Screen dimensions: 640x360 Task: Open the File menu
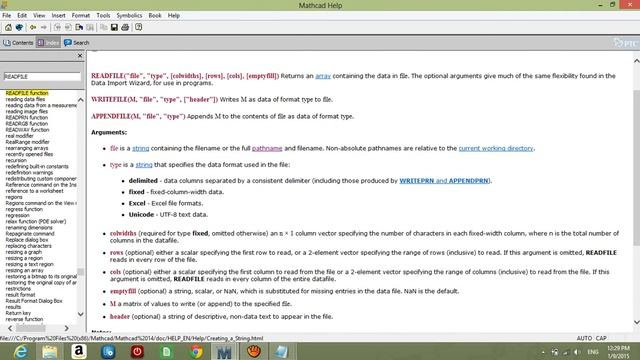point(7,16)
